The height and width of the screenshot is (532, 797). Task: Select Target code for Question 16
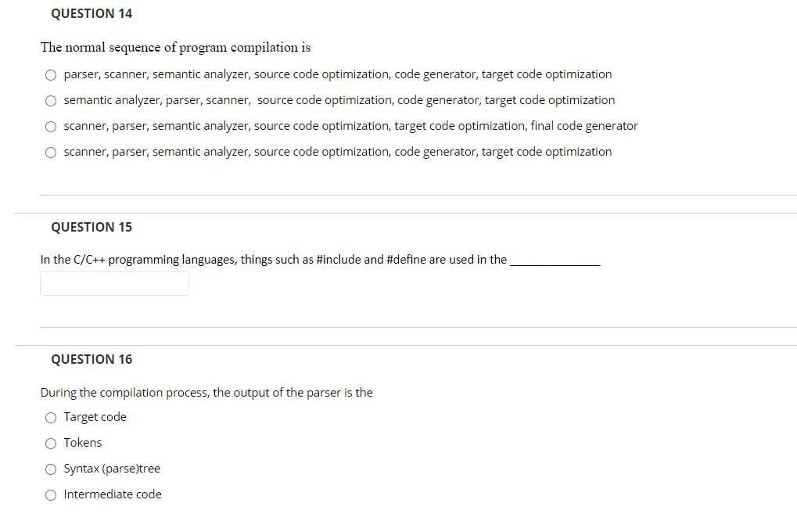51,417
